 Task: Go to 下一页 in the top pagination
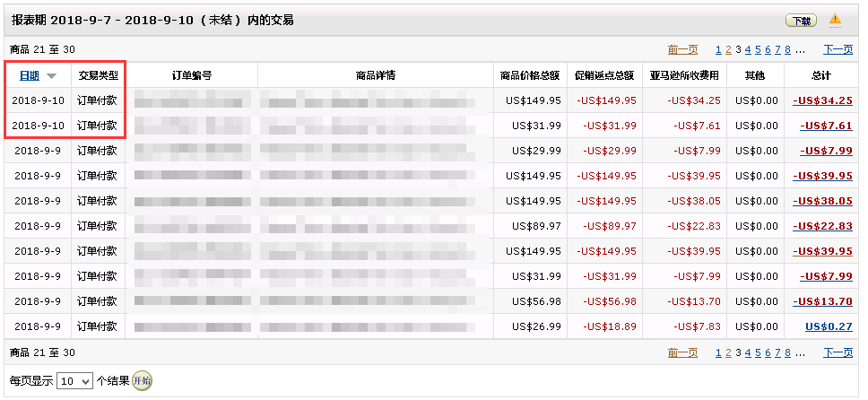coord(838,50)
